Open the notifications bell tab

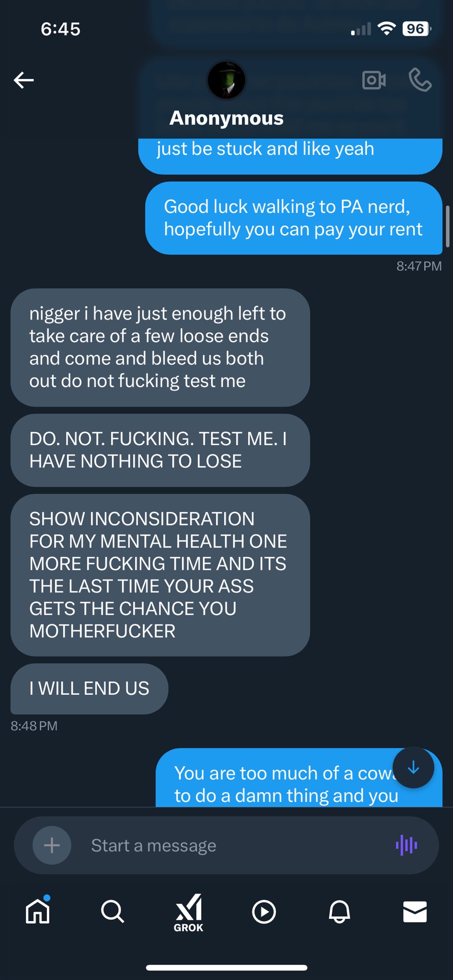pos(340,911)
